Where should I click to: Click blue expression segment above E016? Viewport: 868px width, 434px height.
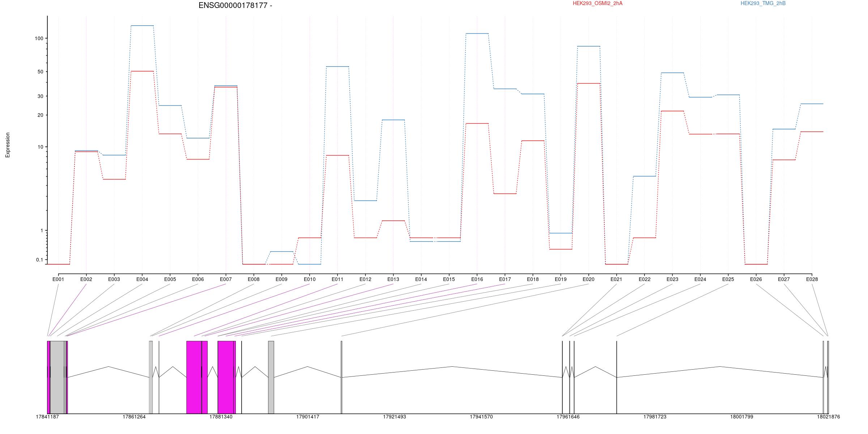477,34
